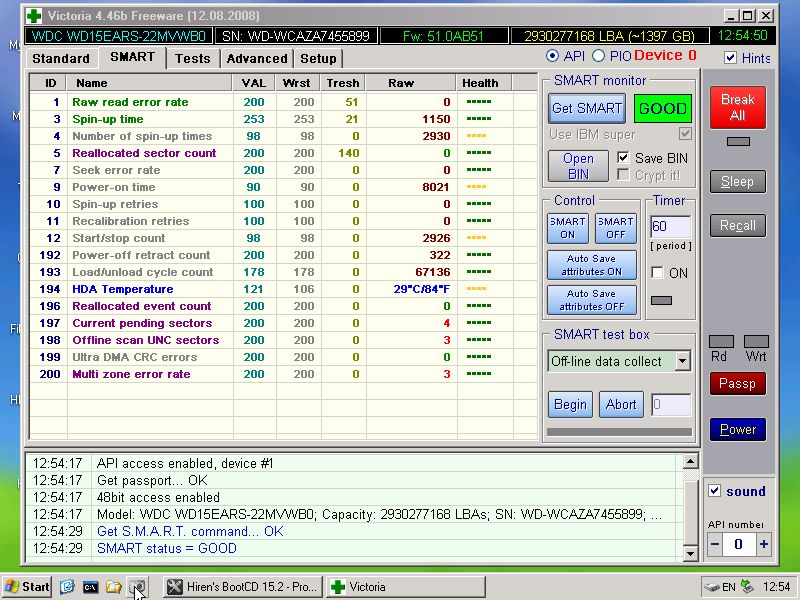Toggle the sound checkbox

tap(714, 491)
